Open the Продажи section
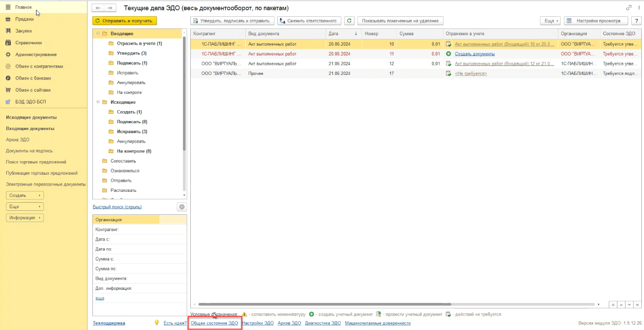This screenshot has width=644, height=330. 24,19
